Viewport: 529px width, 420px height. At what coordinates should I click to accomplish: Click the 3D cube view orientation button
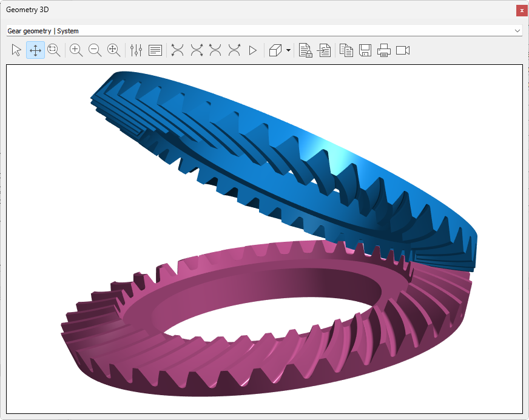click(275, 50)
